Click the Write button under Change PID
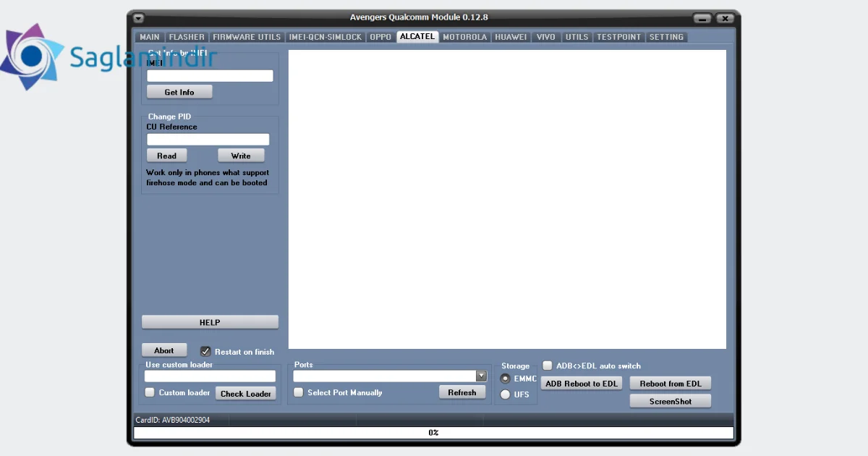 [241, 156]
